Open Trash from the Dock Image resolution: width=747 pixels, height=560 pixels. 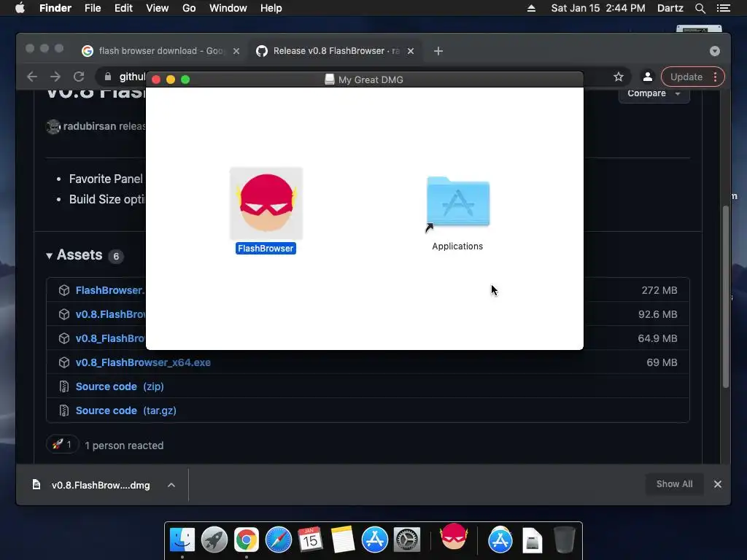pos(564,540)
